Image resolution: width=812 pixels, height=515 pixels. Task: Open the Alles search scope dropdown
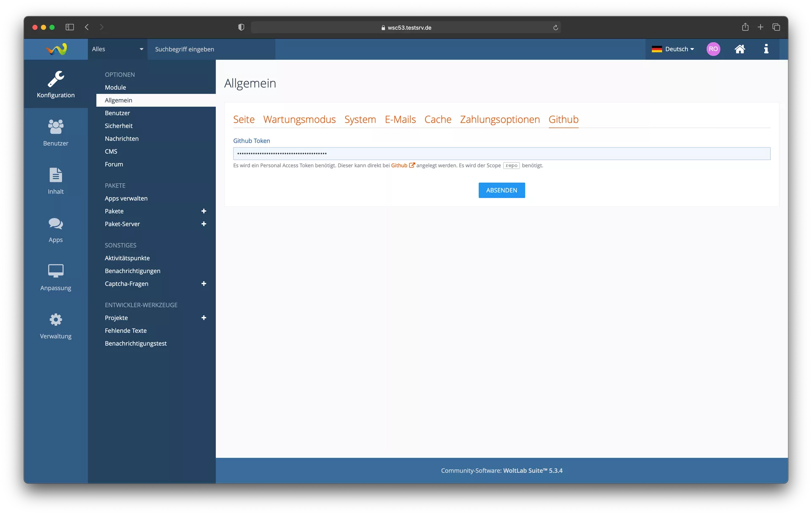[118, 49]
